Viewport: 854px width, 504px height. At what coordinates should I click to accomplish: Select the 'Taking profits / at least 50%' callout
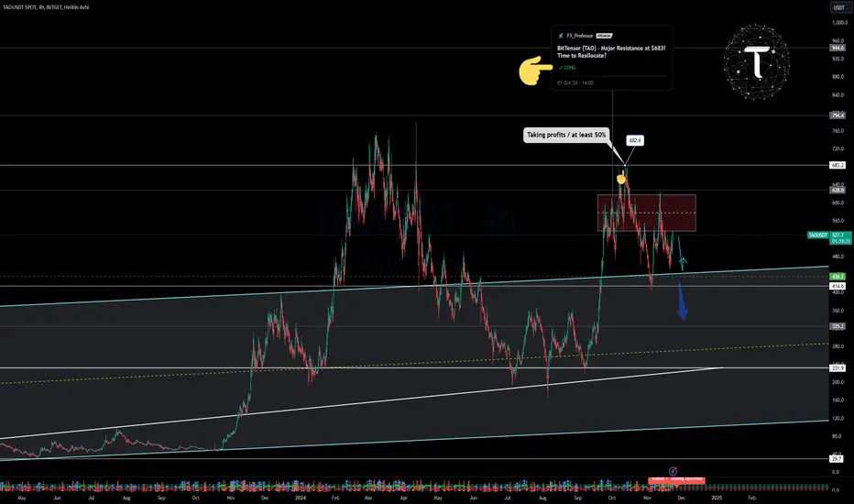(566, 135)
